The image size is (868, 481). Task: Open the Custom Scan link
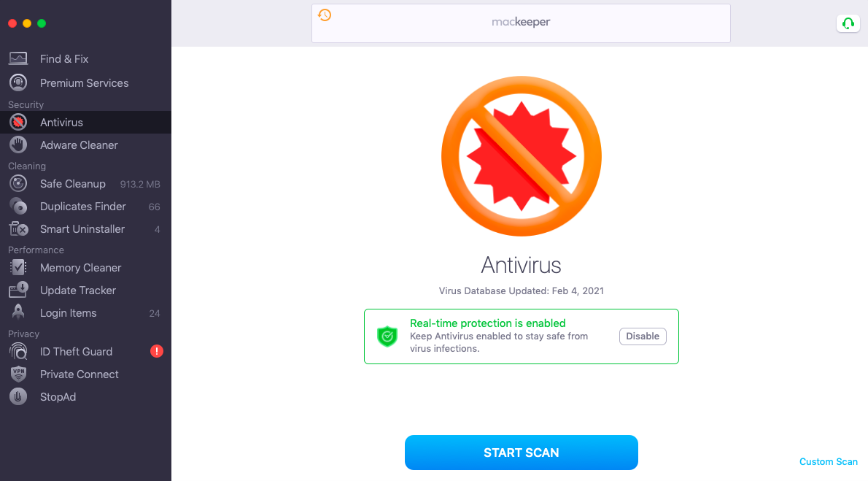tap(829, 461)
